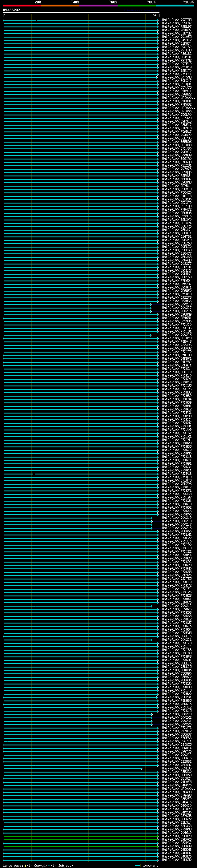Click the short alignment bar for UniRef100_Q002I6
Screen dimensions: 197x868
pos(78,335)
